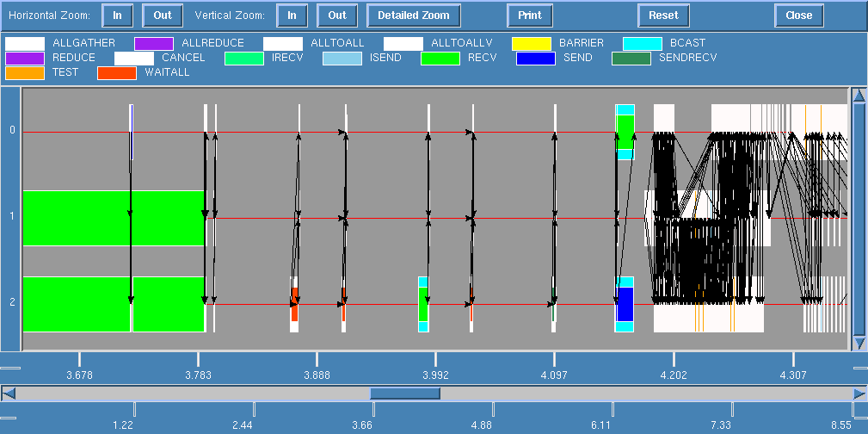Click time label 3.992 on the axis
The image size is (868, 434).
click(x=435, y=375)
